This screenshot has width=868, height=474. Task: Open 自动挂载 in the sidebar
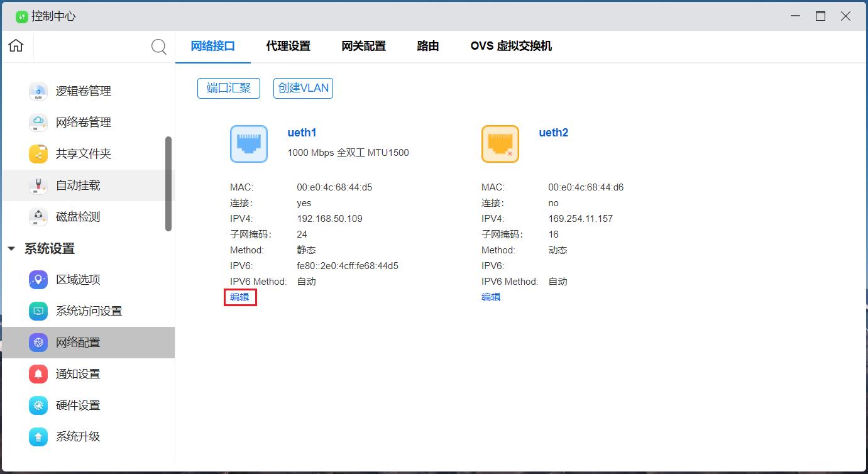point(78,185)
